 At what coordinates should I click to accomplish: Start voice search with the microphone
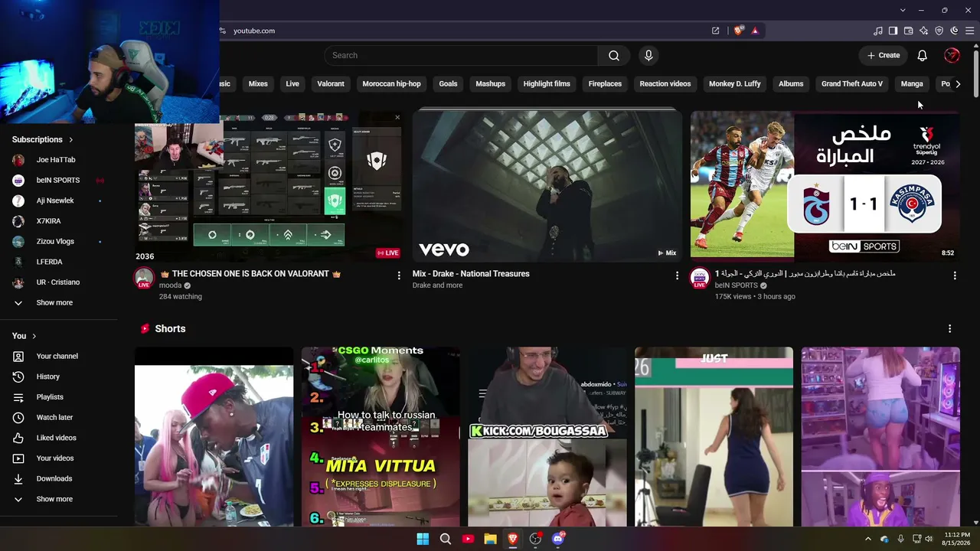tap(648, 55)
